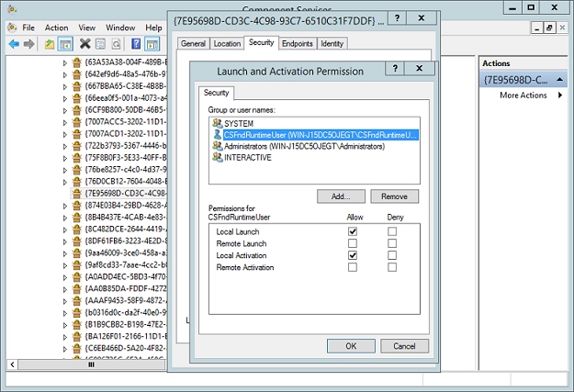Select the SYSTEM group entry

pos(237,123)
